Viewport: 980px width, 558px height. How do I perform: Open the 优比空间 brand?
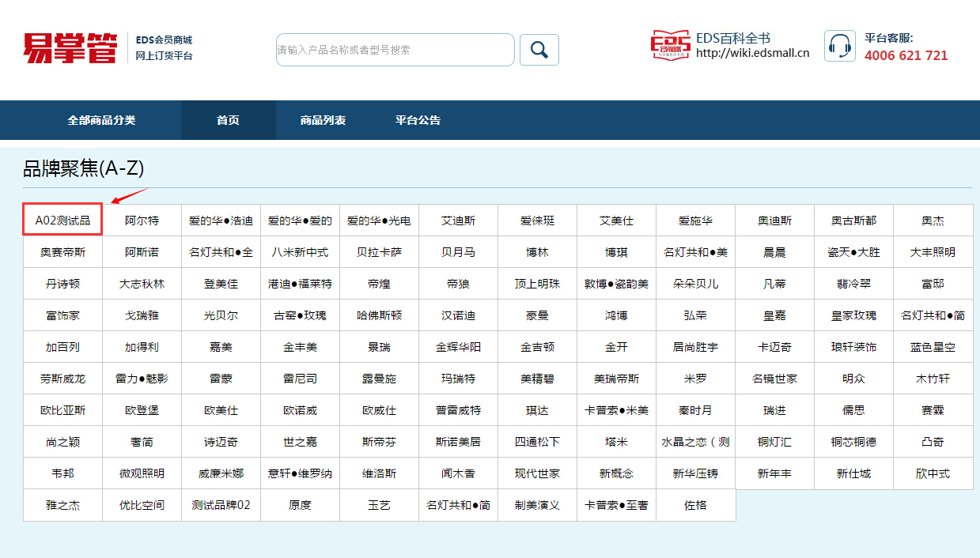tap(142, 505)
